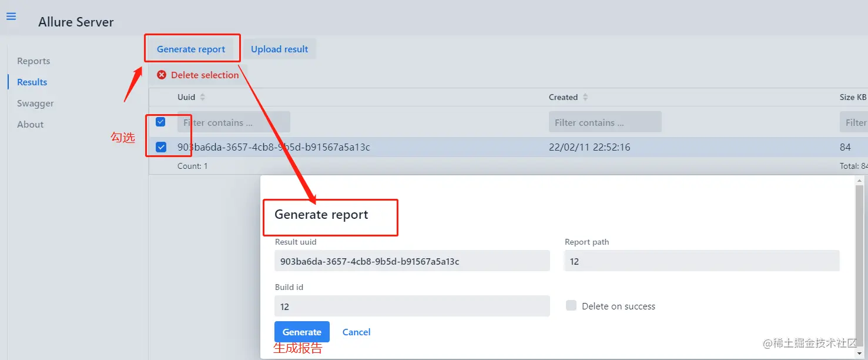Toggle the select-all checkbox in the filter row
Image resolution: width=868 pixels, height=360 pixels.
pos(160,122)
